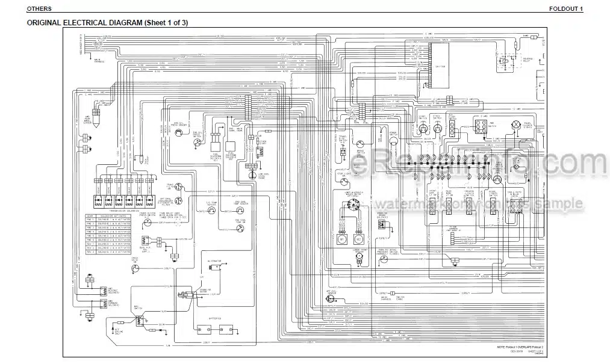This screenshot has width=610, height=364.
Task: Click the M2 motor box
Action: [358, 239]
